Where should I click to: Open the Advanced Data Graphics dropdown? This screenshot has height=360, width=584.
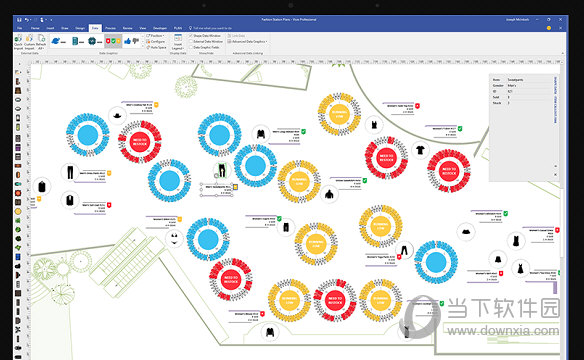click(x=248, y=42)
